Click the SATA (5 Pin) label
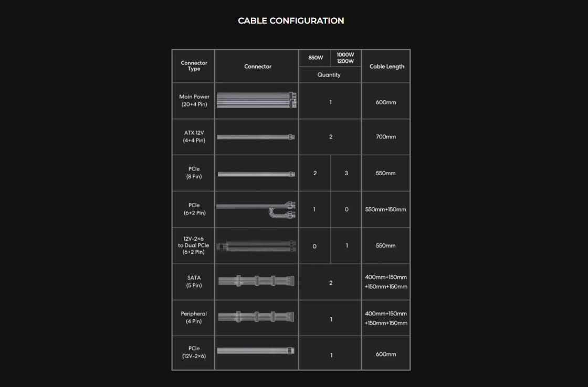Viewport: 588px width, 387px height. point(194,282)
